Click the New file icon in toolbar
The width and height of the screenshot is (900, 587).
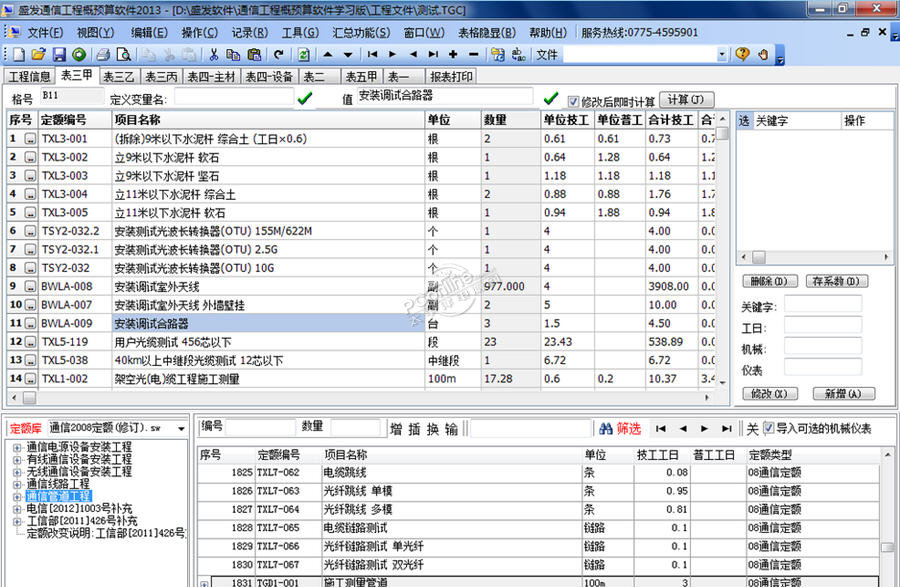[19, 55]
